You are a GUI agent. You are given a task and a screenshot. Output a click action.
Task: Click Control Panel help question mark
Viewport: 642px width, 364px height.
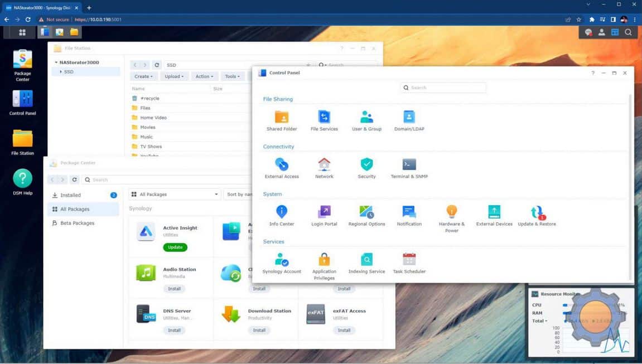coord(592,73)
